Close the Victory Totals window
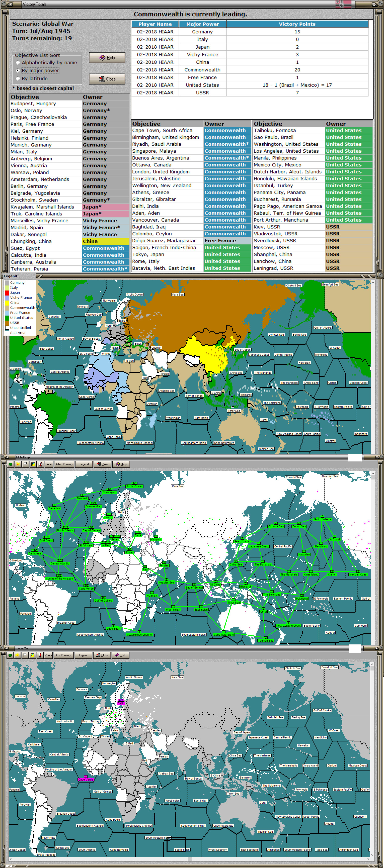Image resolution: width=384 pixels, height=868 pixels. click(107, 79)
